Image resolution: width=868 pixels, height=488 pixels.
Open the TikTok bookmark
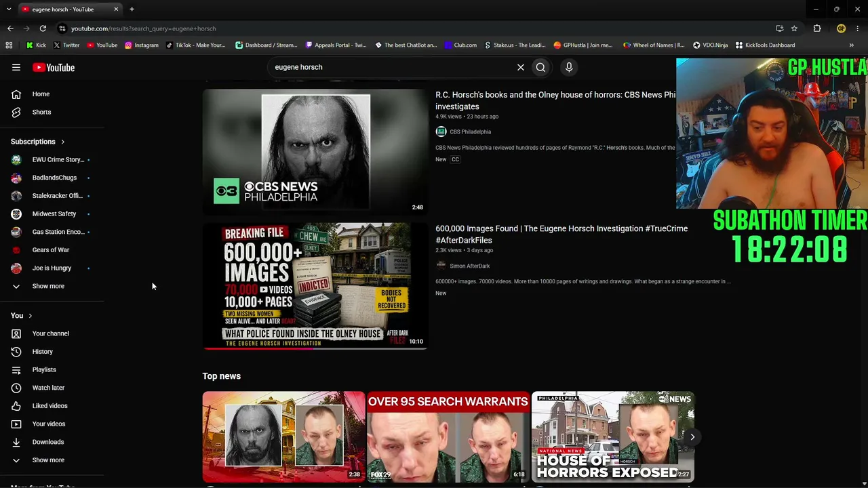click(x=195, y=45)
